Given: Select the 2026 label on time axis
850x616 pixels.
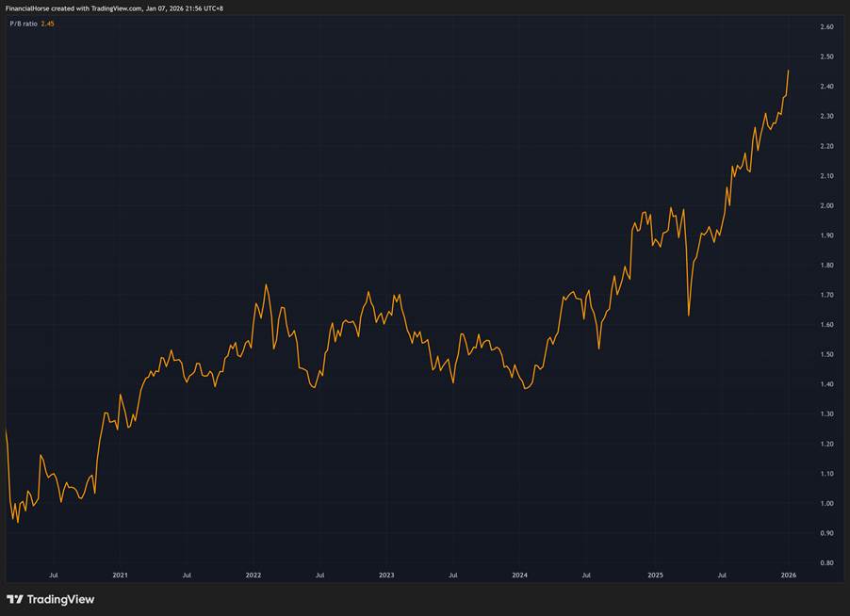Looking at the screenshot, I should (788, 574).
